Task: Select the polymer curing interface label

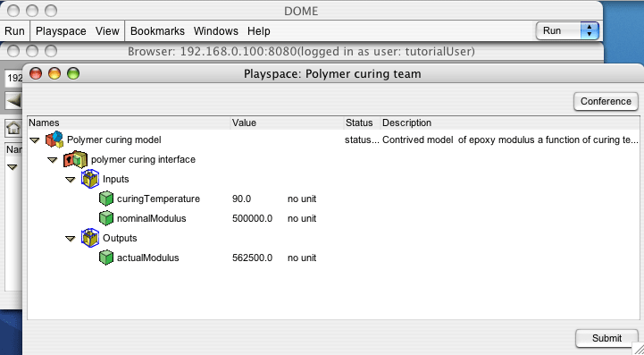Action: click(143, 159)
